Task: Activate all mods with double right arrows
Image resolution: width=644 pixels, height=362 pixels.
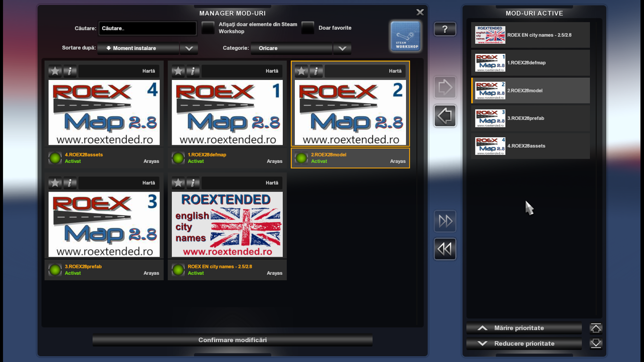Action: point(445,221)
